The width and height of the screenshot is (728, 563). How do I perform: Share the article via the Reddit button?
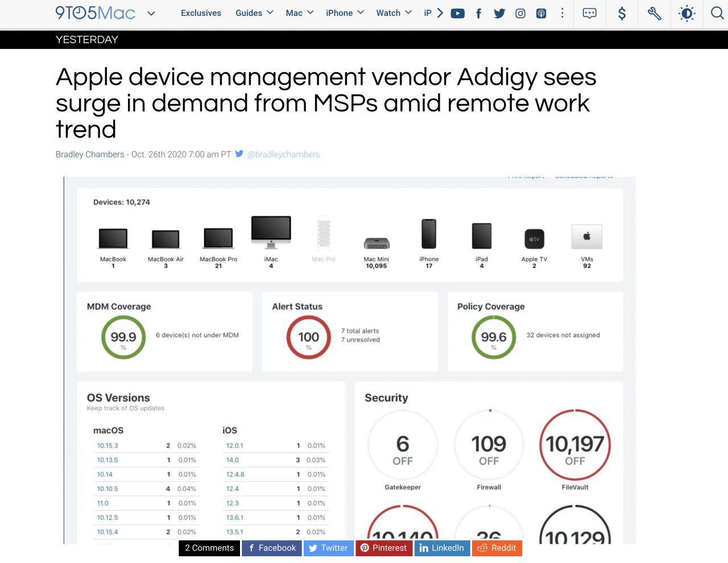point(497,548)
